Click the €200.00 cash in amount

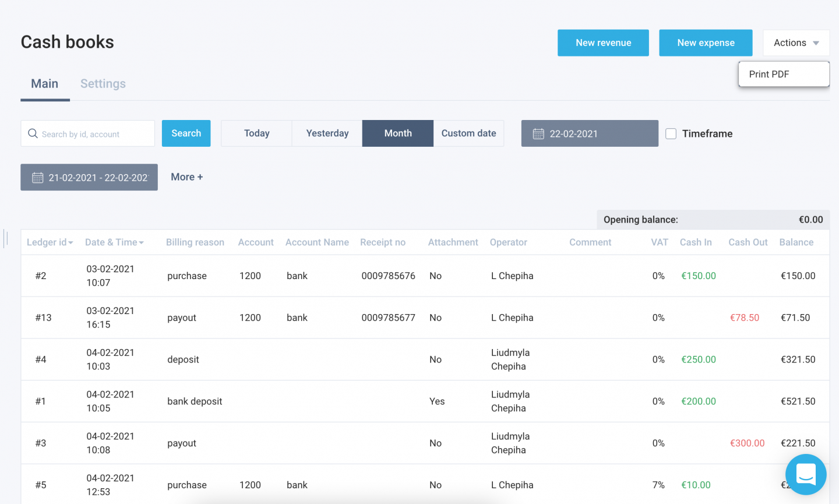point(699,401)
